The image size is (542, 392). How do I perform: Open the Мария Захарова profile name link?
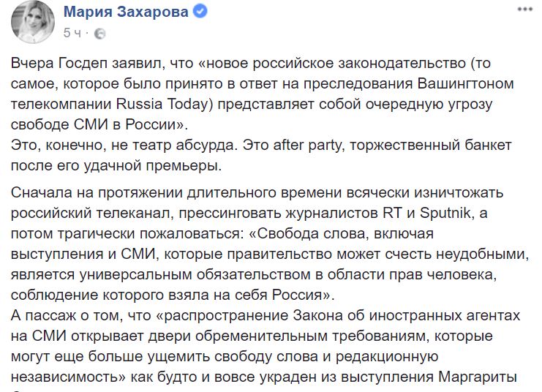click(x=126, y=12)
